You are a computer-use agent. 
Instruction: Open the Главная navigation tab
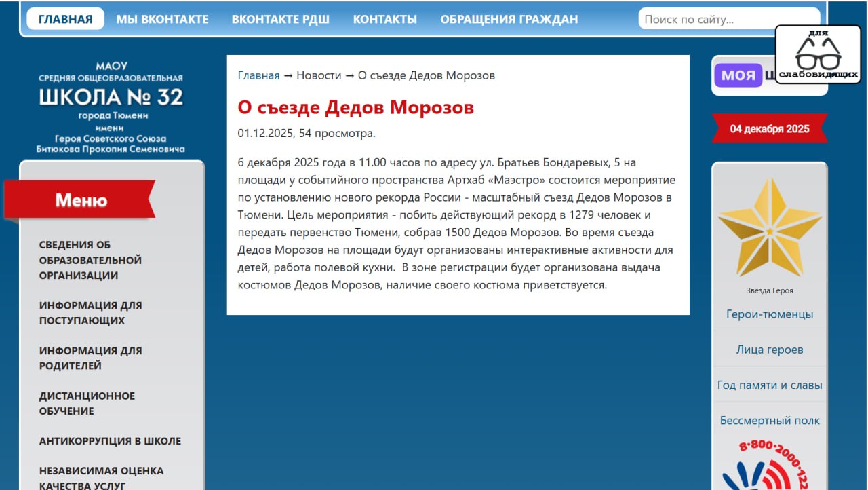click(65, 19)
